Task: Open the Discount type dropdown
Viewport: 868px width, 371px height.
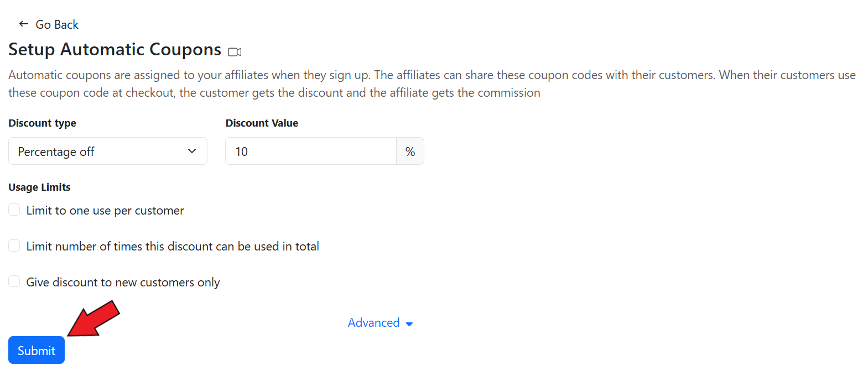Action: click(x=107, y=151)
